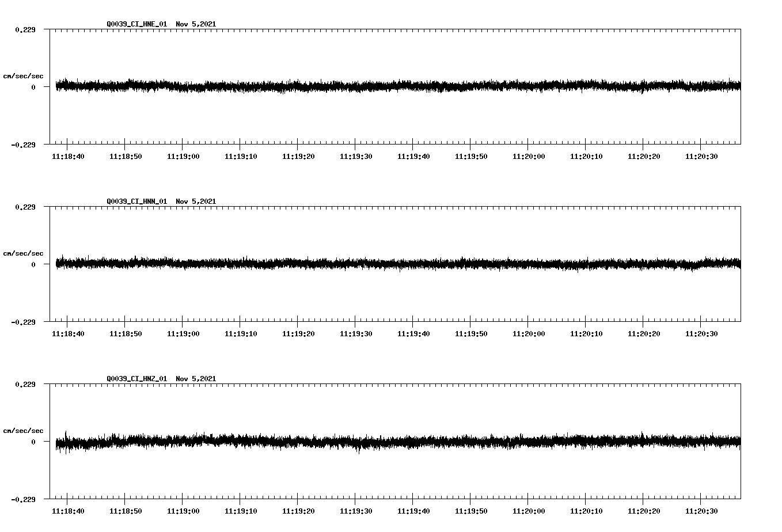Viewport: 782px width, 532px height.
Task: Click 11:20:30 on the HNN time axis
Action: 701,334
